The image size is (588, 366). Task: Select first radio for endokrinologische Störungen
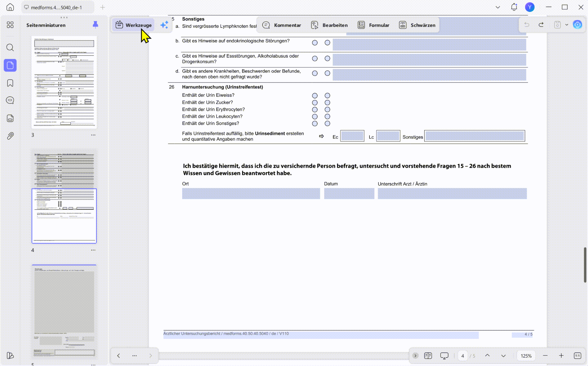click(315, 43)
